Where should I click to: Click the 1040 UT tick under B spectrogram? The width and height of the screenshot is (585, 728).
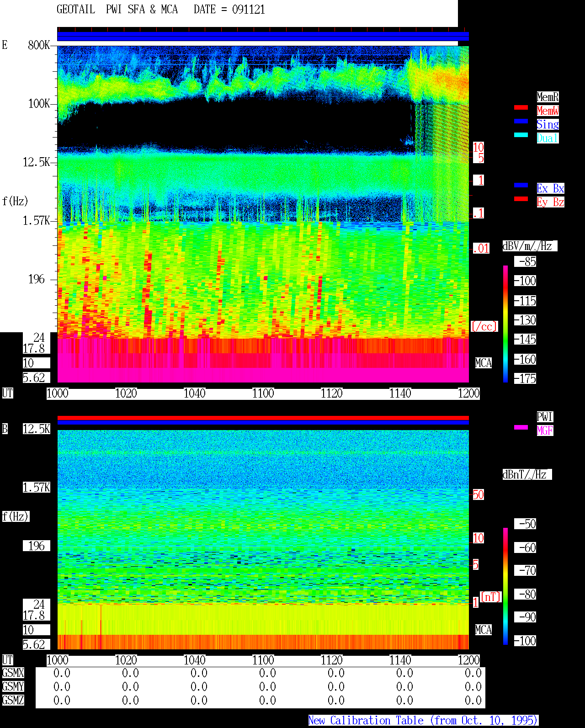(194, 660)
